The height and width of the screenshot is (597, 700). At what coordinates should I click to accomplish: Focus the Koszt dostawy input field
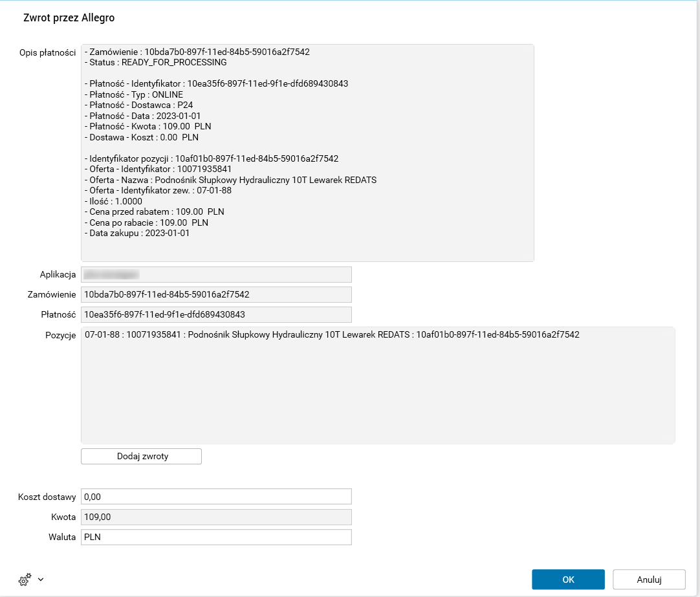(x=215, y=496)
